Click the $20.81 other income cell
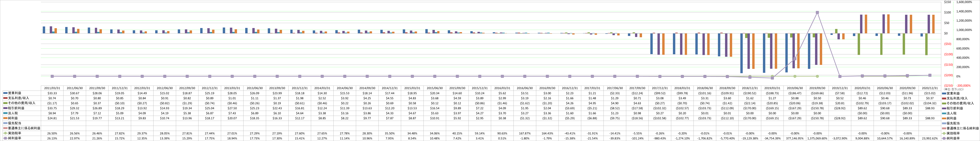 click(840, 103)
